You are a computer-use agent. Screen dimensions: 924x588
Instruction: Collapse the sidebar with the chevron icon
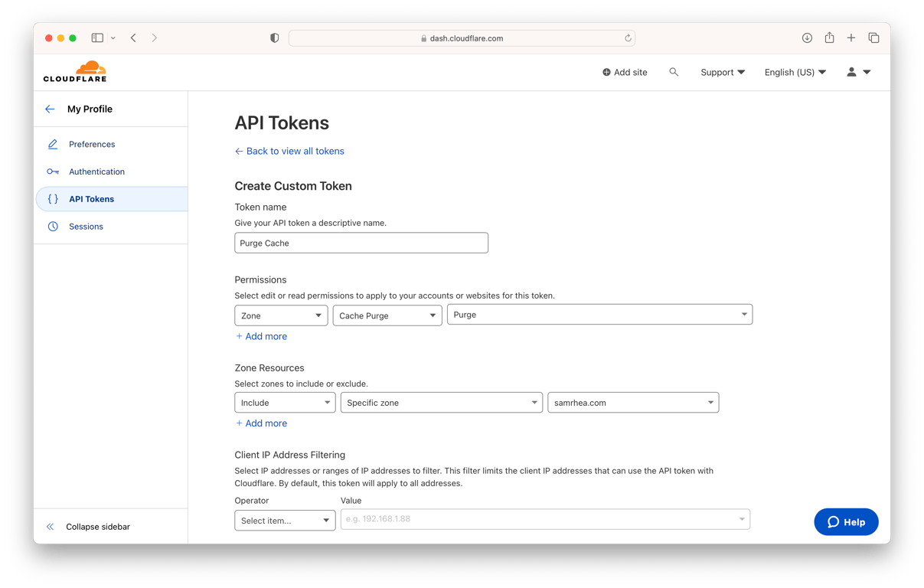(x=50, y=526)
